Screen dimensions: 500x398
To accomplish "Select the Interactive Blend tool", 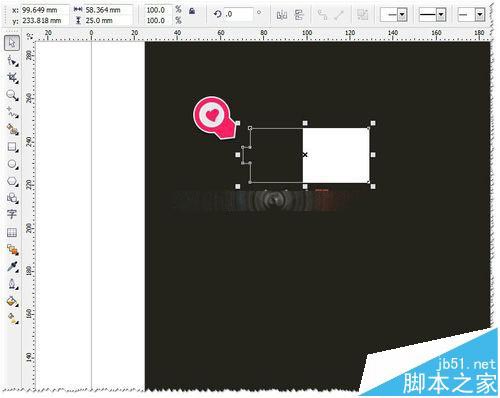I will tap(12, 250).
